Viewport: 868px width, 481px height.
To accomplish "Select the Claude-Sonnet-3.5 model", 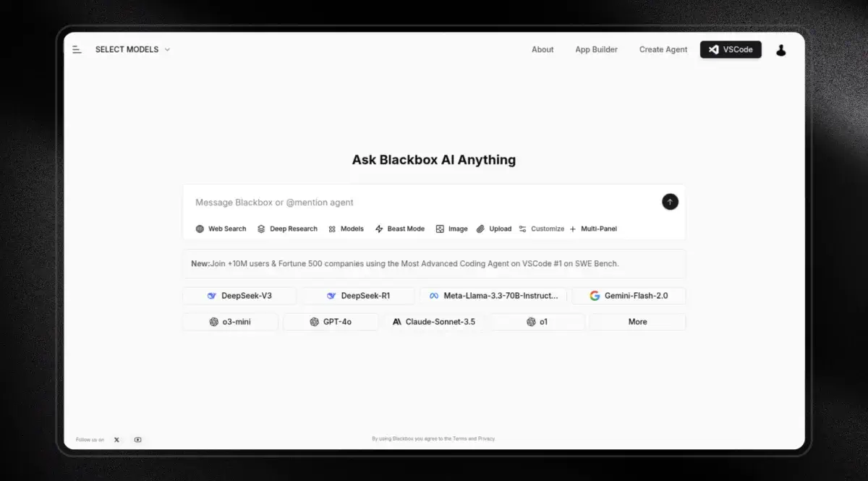I will pos(434,322).
